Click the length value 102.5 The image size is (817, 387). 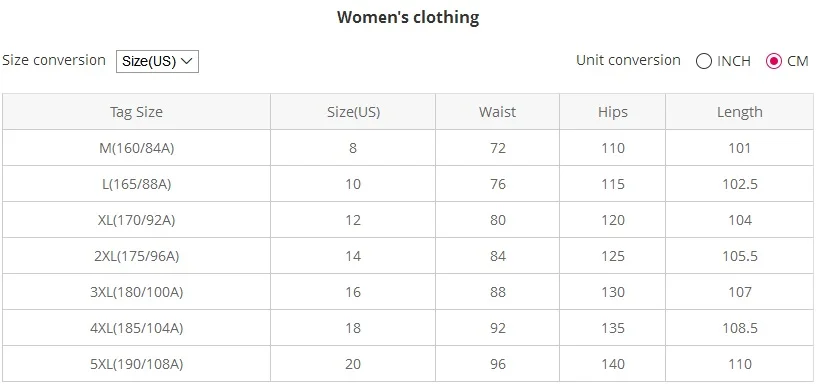[x=739, y=184]
